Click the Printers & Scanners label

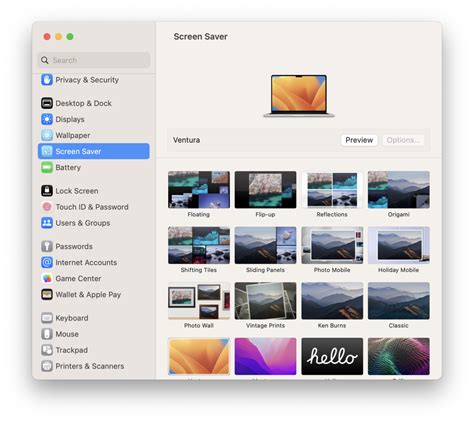click(x=90, y=366)
